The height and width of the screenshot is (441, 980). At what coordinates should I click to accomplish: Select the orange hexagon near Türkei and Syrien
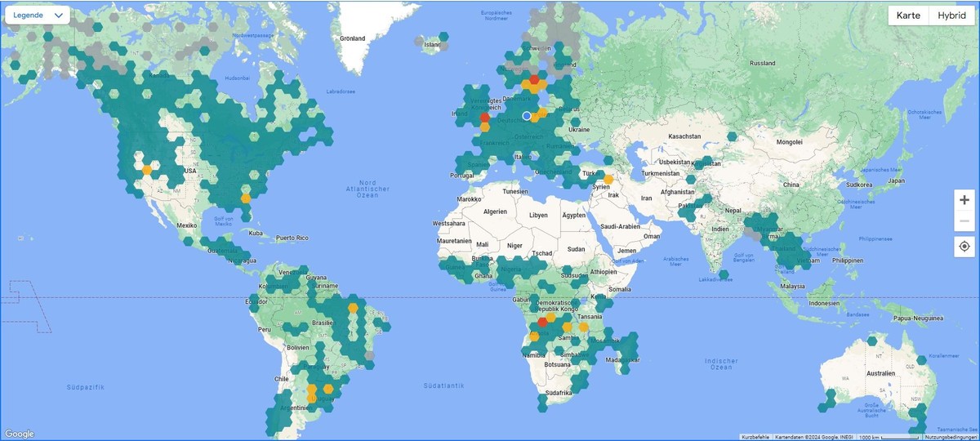[608, 179]
